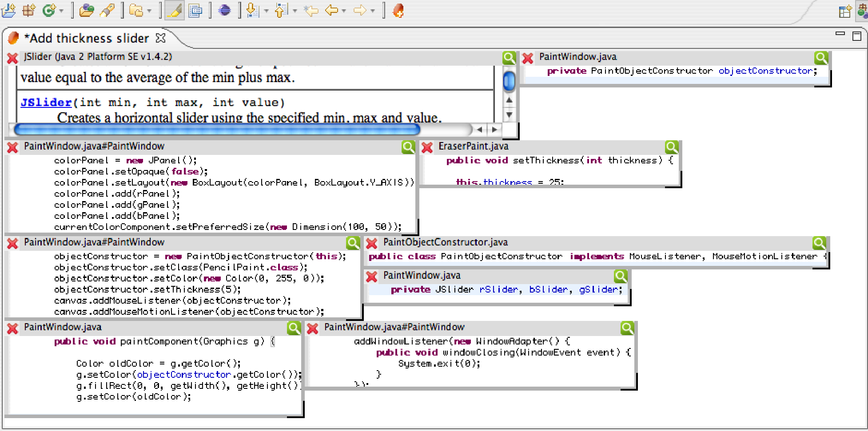Toggle Show Source of Selected Element Only
Image resolution: width=868 pixels, height=431 pixels.
click(195, 10)
